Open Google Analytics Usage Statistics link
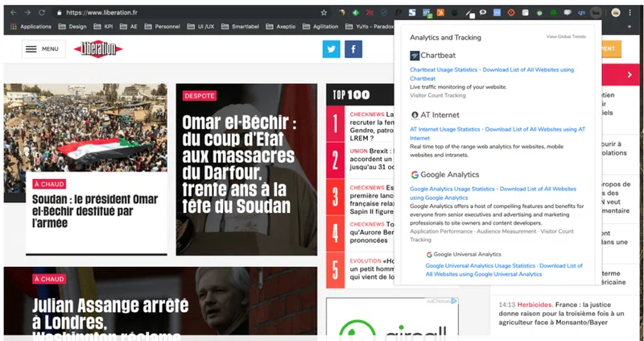The height and width of the screenshot is (341, 644). click(452, 189)
